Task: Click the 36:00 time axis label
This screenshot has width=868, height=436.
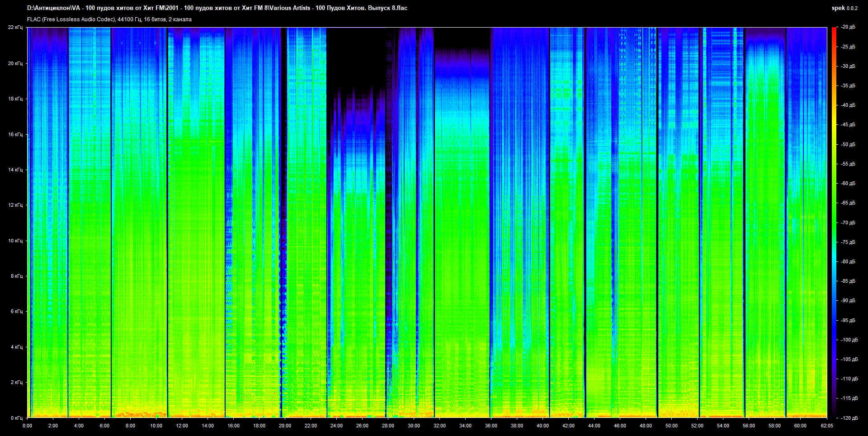Action: click(x=491, y=426)
